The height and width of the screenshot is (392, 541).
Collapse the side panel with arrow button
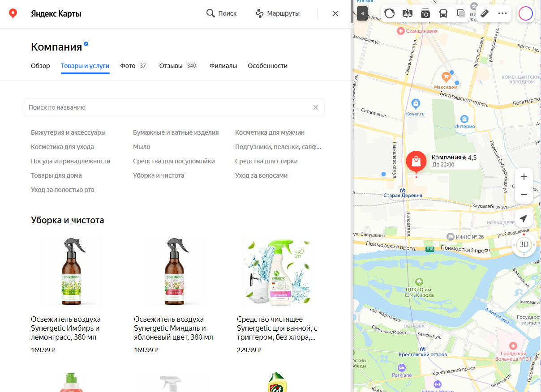pyautogui.click(x=362, y=13)
